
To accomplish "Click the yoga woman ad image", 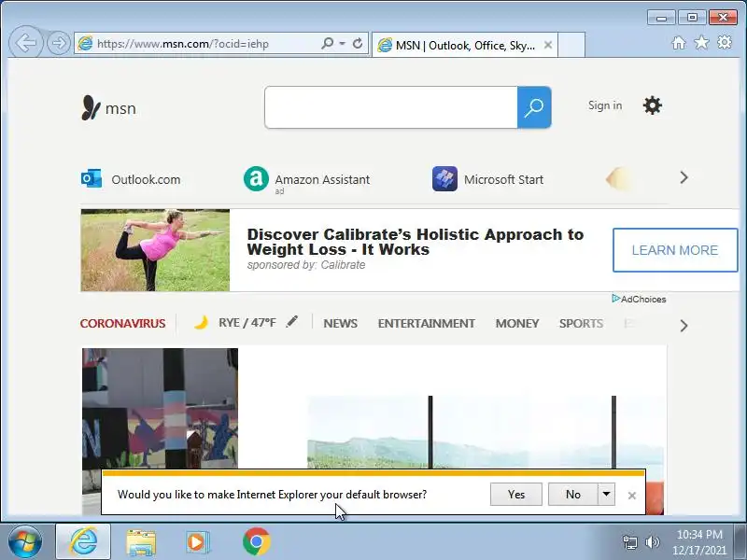I will tap(155, 250).
